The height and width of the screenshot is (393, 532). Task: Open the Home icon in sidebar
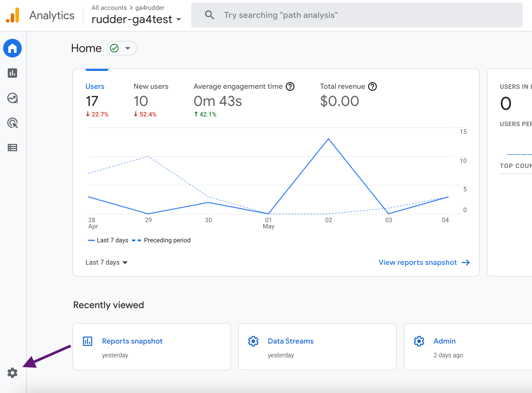coord(12,48)
